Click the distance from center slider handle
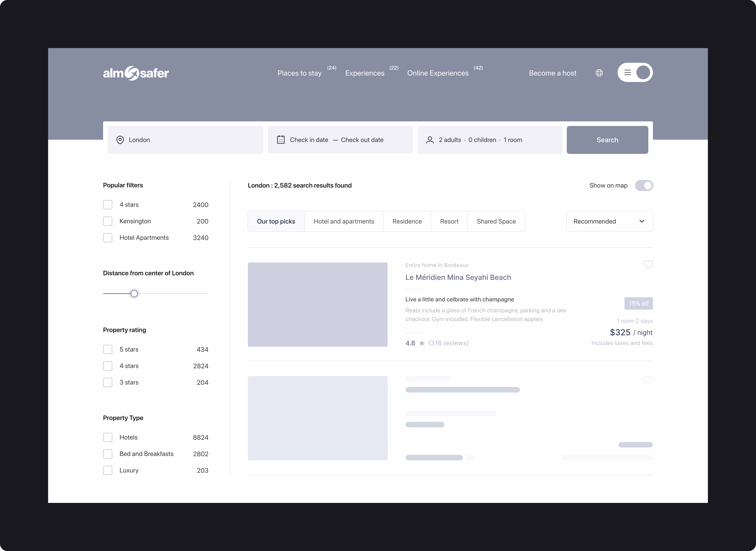Image resolution: width=756 pixels, height=551 pixels. click(134, 294)
